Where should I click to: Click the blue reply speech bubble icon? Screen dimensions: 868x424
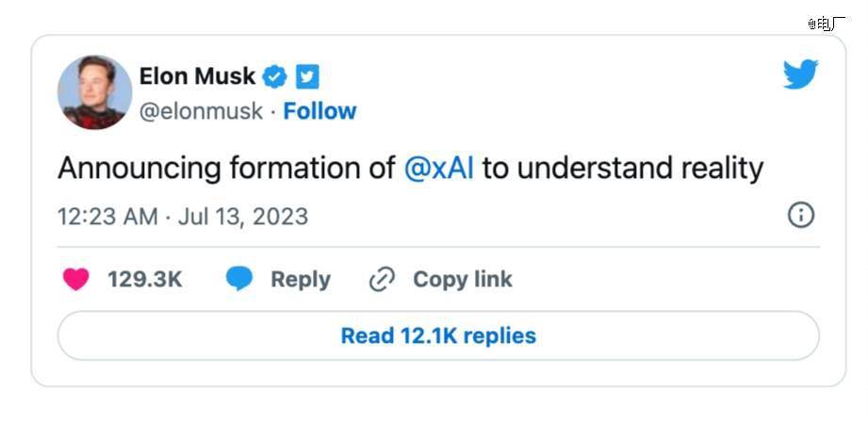click(x=239, y=279)
